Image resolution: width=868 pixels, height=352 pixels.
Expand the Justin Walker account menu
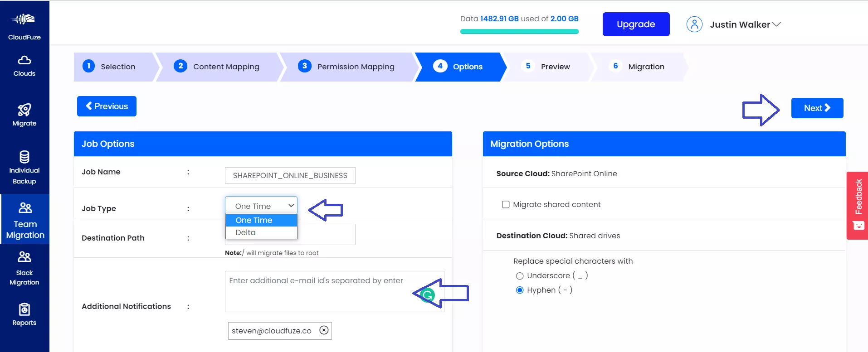(x=745, y=24)
